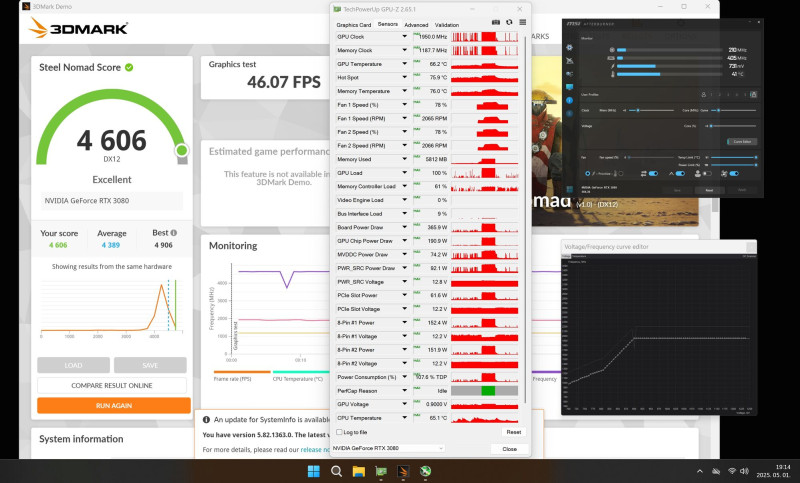
Task: Click Afterburner Windows logo startup icon
Action: (569, 189)
